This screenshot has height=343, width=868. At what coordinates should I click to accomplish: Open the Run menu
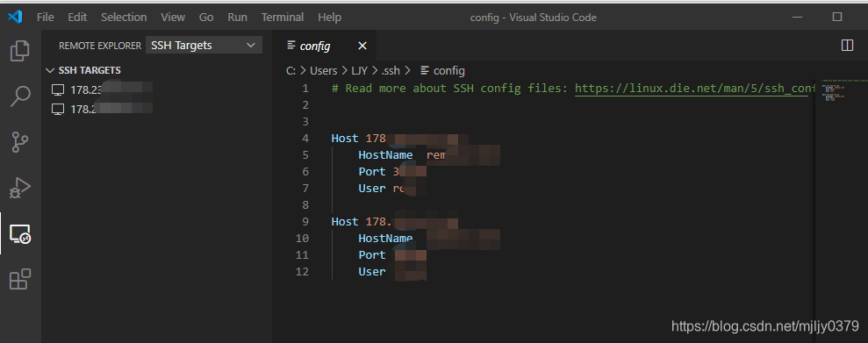(238, 18)
